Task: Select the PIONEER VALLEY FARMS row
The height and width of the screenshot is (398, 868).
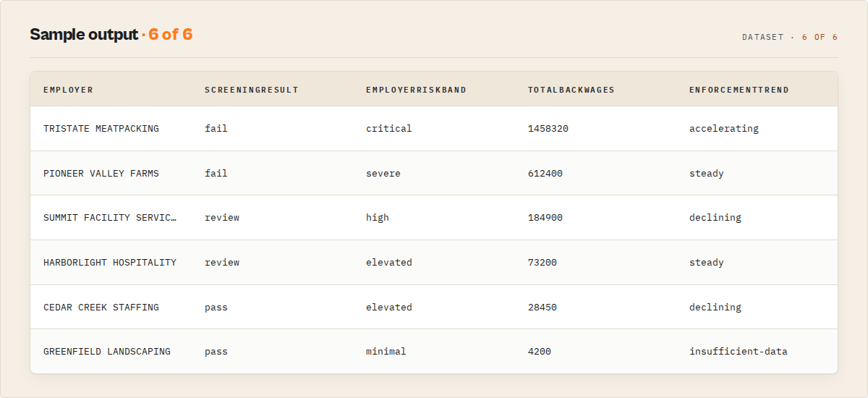Action: pyautogui.click(x=434, y=174)
